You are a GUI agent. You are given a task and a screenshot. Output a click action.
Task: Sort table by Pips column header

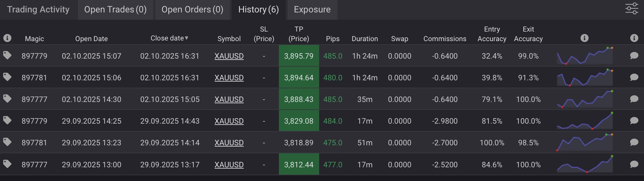click(x=333, y=39)
